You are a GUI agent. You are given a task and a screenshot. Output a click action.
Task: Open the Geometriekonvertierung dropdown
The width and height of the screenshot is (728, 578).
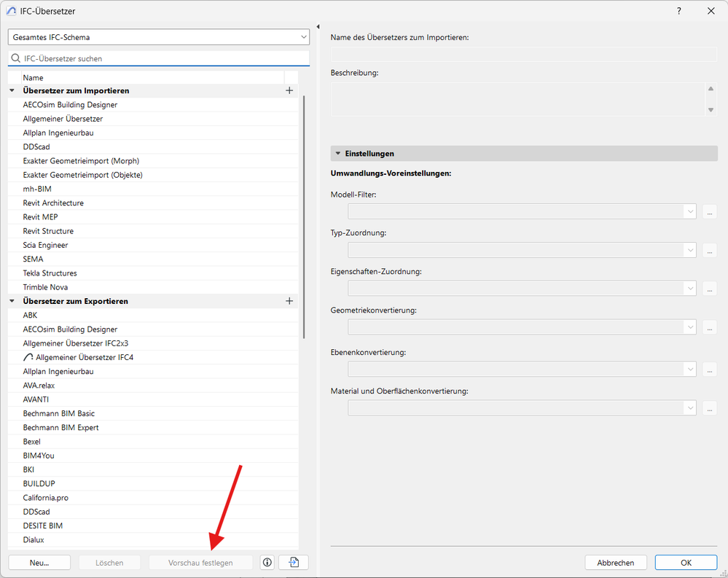click(522, 327)
